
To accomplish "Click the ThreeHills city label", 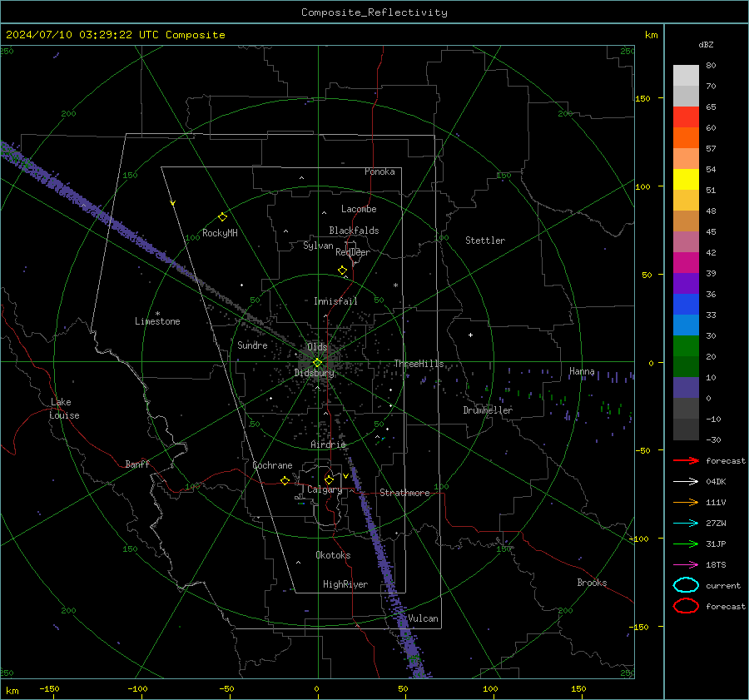I will 419,364.
